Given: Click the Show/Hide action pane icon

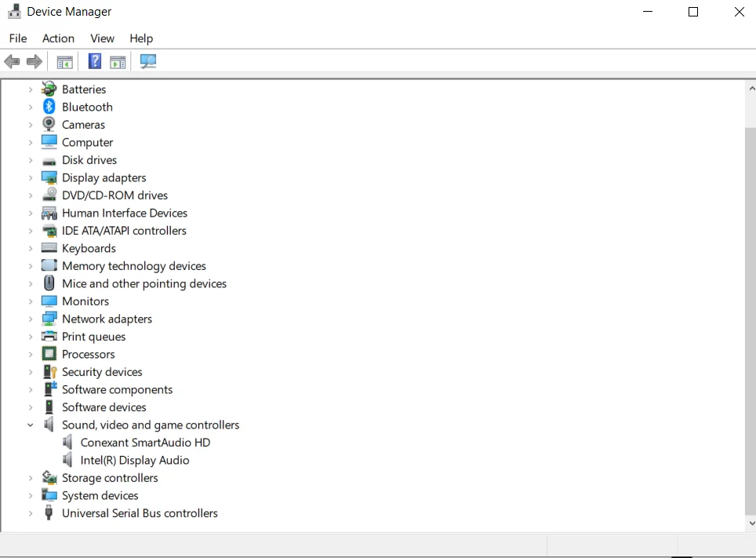Looking at the screenshot, I should coord(118,62).
